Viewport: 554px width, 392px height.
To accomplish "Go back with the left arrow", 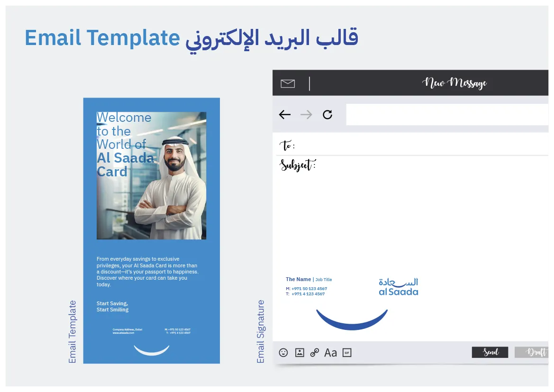I will coord(285,115).
